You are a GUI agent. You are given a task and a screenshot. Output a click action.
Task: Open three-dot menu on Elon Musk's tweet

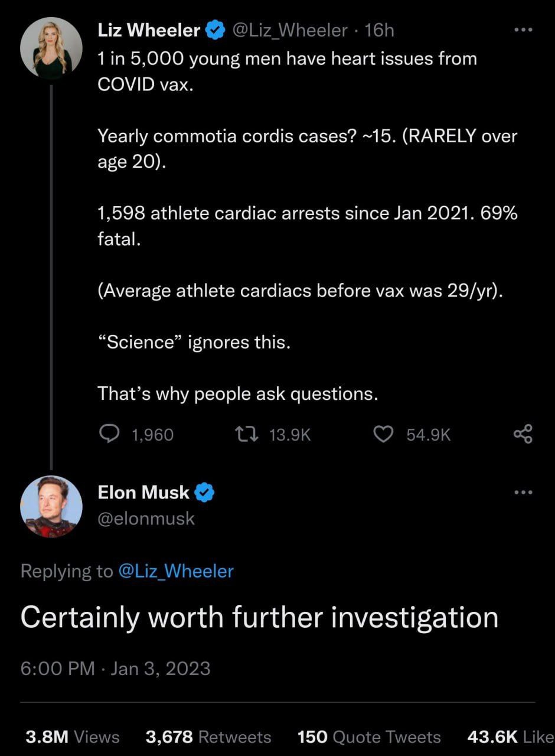(523, 492)
